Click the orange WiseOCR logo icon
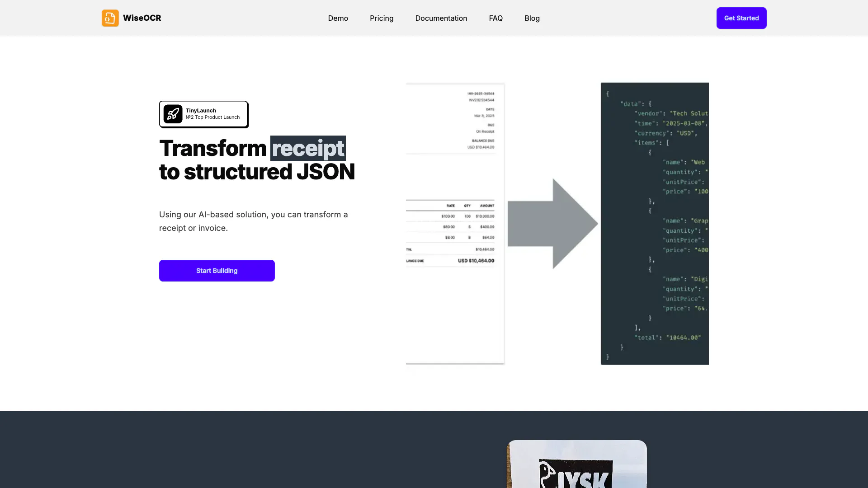The height and width of the screenshot is (488, 868). pos(110,18)
